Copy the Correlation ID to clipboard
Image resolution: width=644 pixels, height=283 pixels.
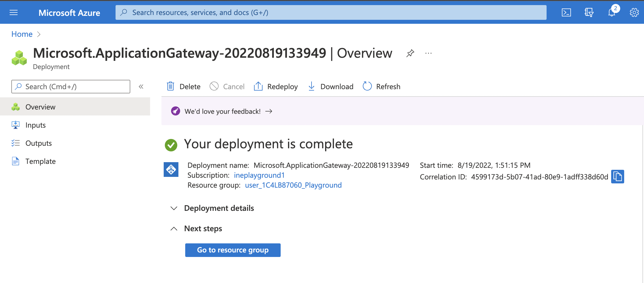(617, 177)
